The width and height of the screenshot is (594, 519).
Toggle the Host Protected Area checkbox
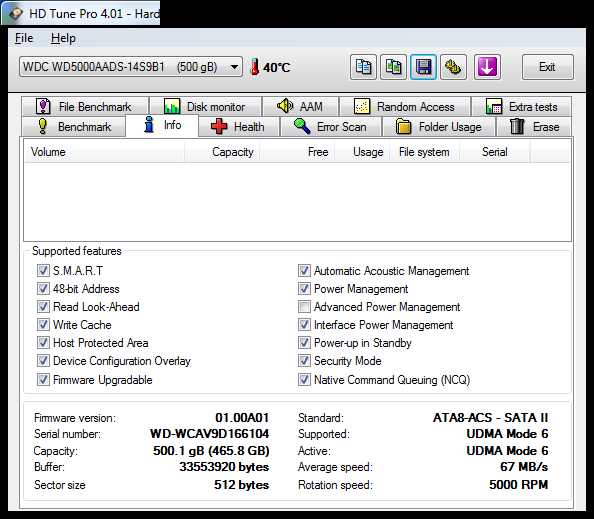point(43,342)
